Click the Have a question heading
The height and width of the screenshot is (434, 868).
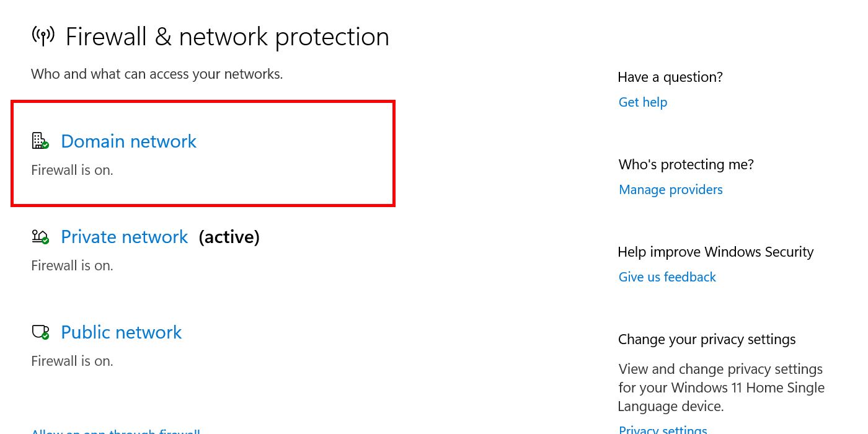[x=670, y=76]
